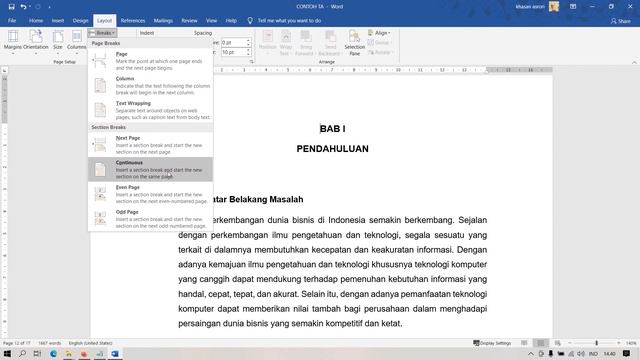The image size is (640, 360).
Task: Click the BAB I heading text
Action: coord(333,129)
